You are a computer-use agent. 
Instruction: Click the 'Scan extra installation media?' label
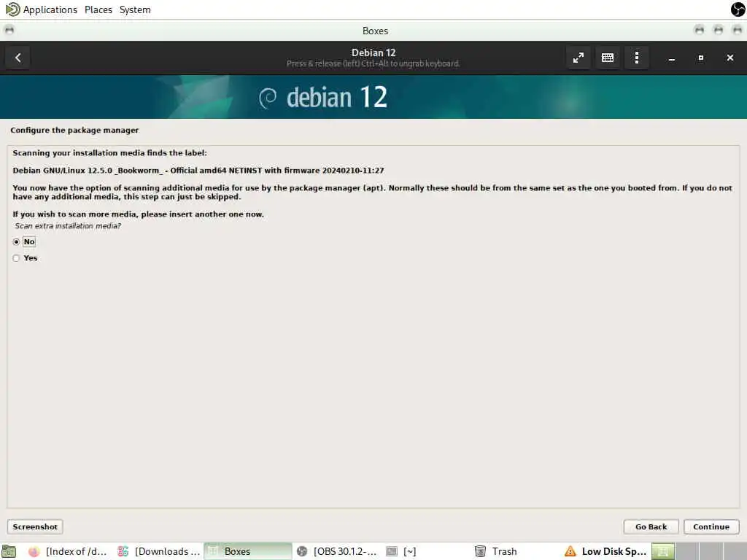[x=68, y=226]
